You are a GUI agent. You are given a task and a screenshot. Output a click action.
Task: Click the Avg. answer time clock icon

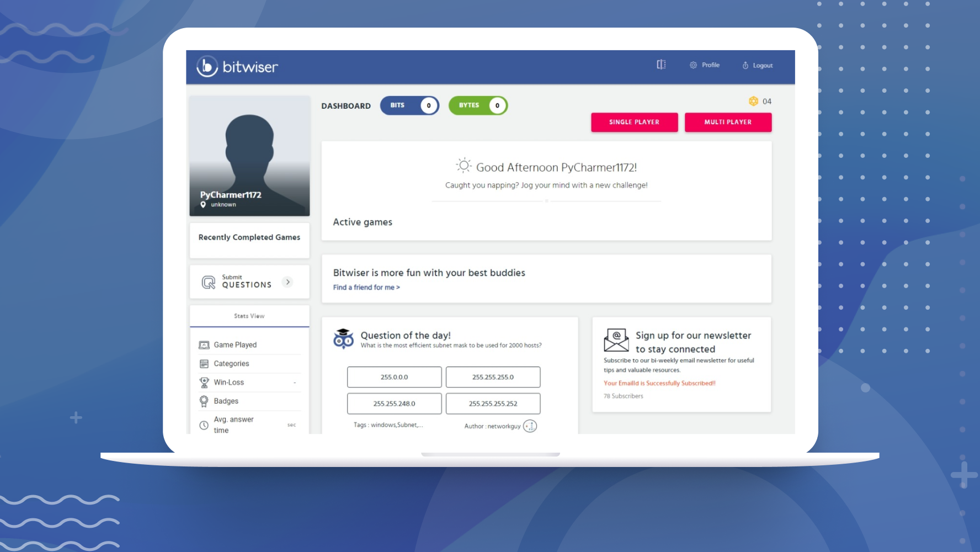(x=203, y=424)
